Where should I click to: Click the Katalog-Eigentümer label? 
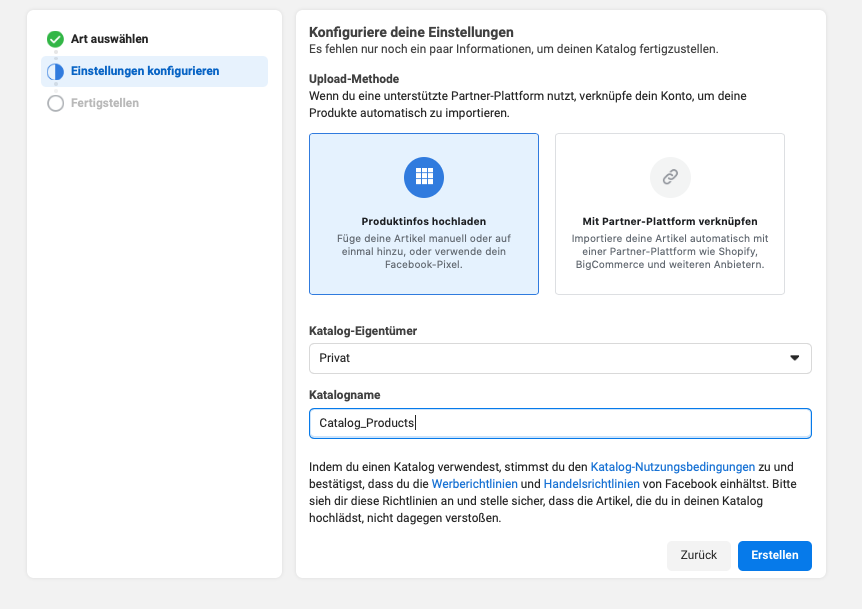point(363,331)
